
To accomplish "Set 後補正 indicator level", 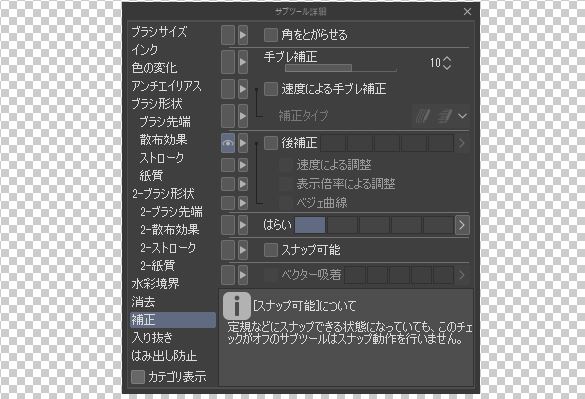I will pyautogui.click(x=387, y=143).
